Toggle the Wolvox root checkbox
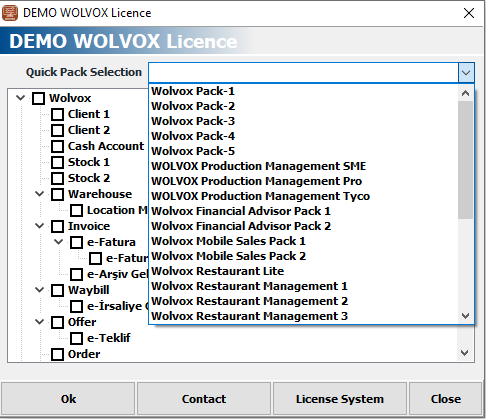Image resolution: width=486 pixels, height=419 pixels. [38, 98]
